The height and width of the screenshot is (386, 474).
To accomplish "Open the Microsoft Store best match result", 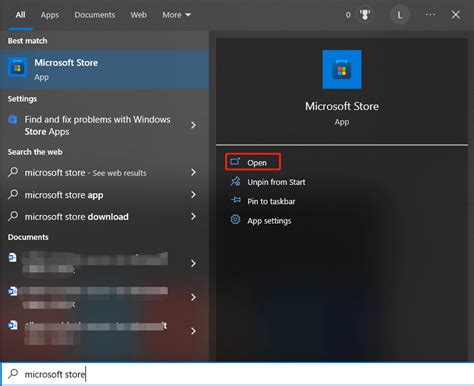I will (x=104, y=70).
